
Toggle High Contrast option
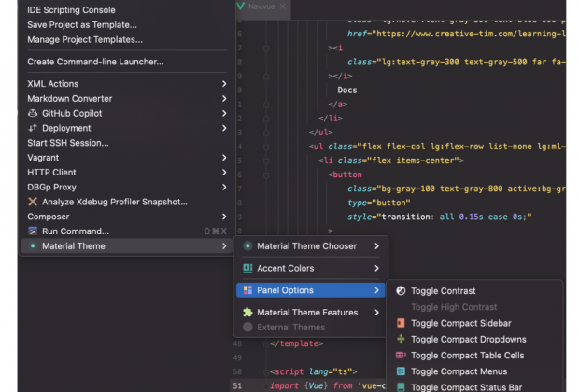pos(474,307)
